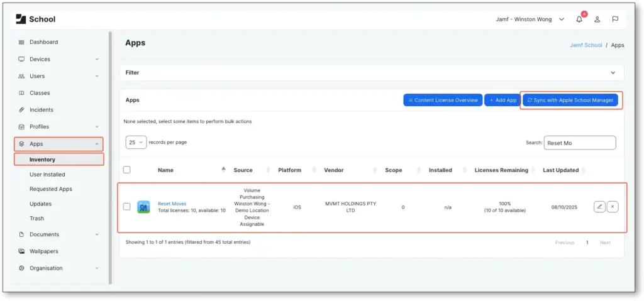Tick the select-all checkbox in table header

tap(127, 170)
